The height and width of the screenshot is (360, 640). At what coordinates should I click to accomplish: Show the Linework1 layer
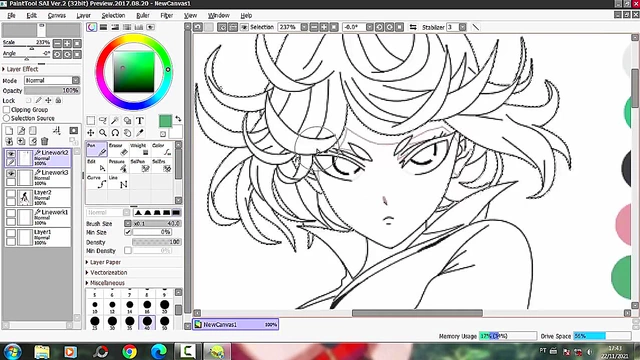pyautogui.click(x=11, y=213)
